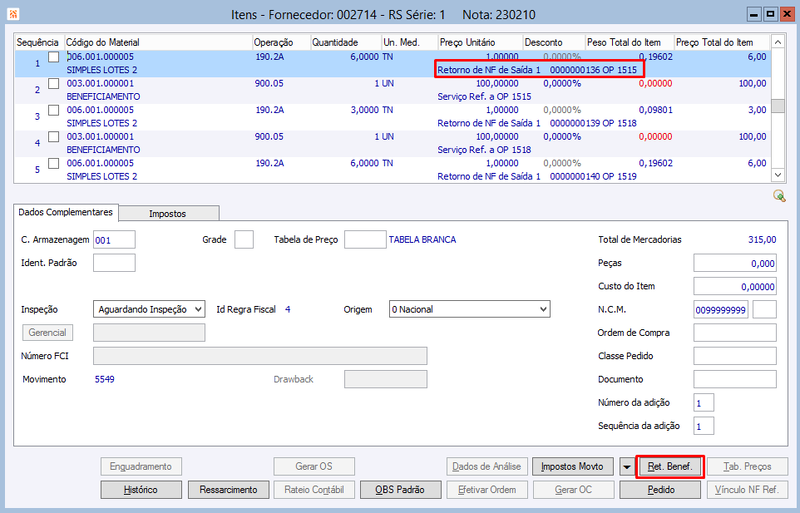800x513 pixels.
Task: Click the Impostos Movto button
Action: pos(572,467)
